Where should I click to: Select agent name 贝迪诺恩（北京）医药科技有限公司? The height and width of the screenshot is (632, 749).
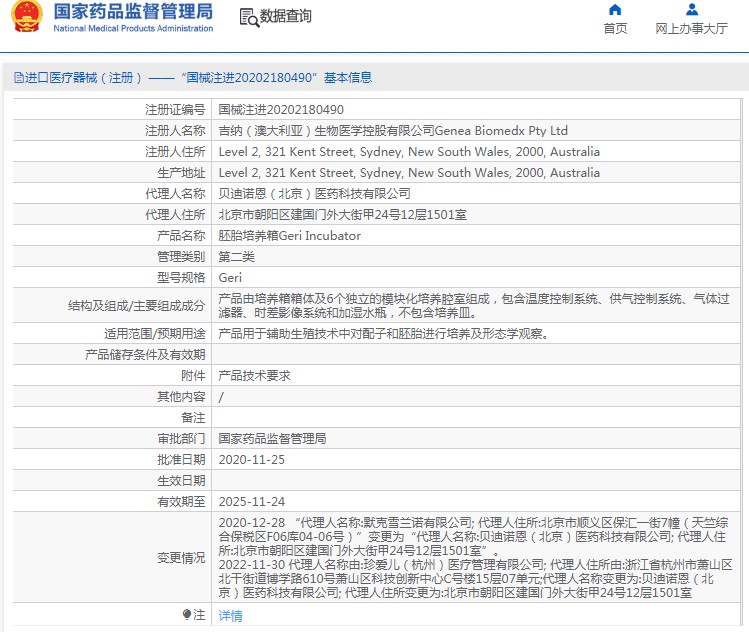314,193
